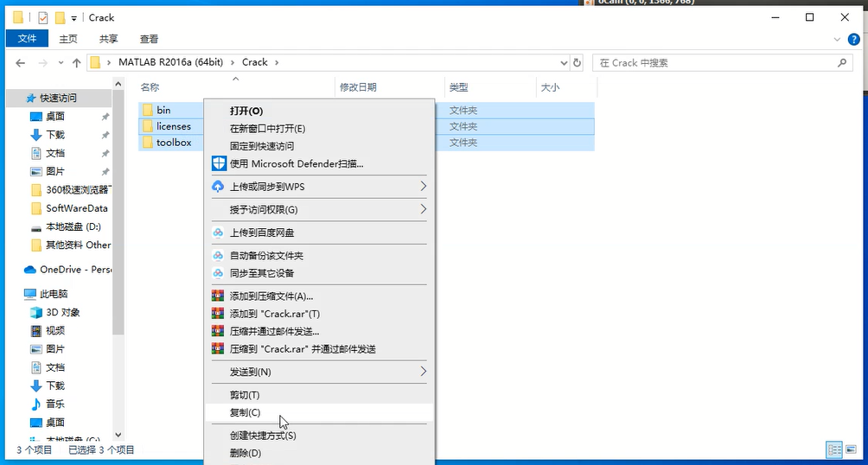Click the WinRAR icon beside 添加到 "Crack.rar"(T)
This screenshot has width=868, height=465.
pyautogui.click(x=218, y=314)
